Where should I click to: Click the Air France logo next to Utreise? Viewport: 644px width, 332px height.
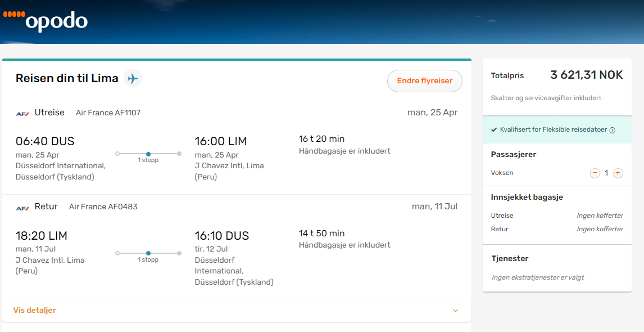[22, 114]
